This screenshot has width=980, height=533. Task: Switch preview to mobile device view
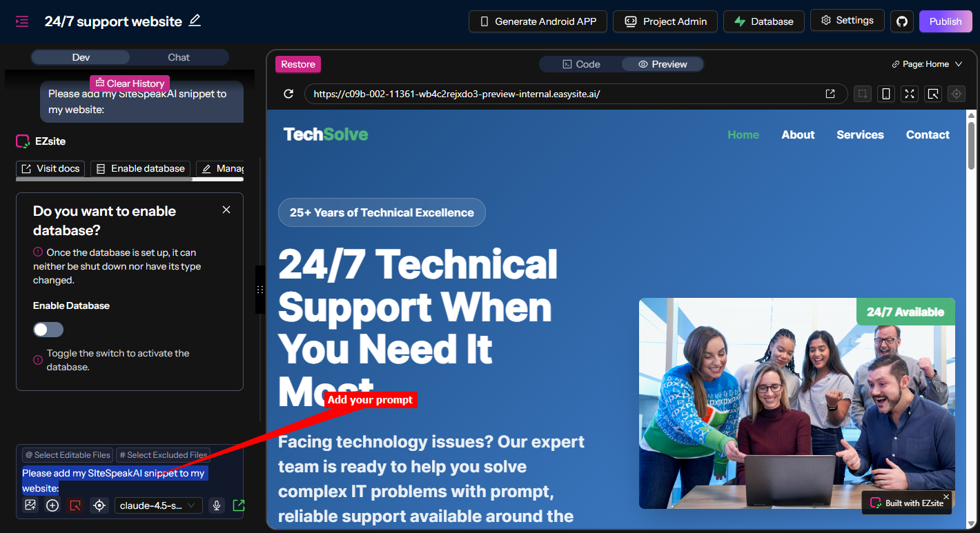point(886,94)
